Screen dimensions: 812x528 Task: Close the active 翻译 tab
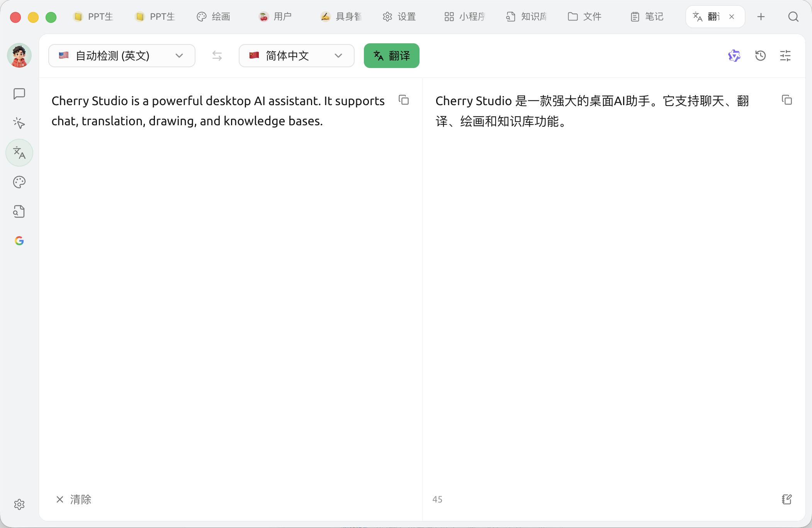coord(731,17)
